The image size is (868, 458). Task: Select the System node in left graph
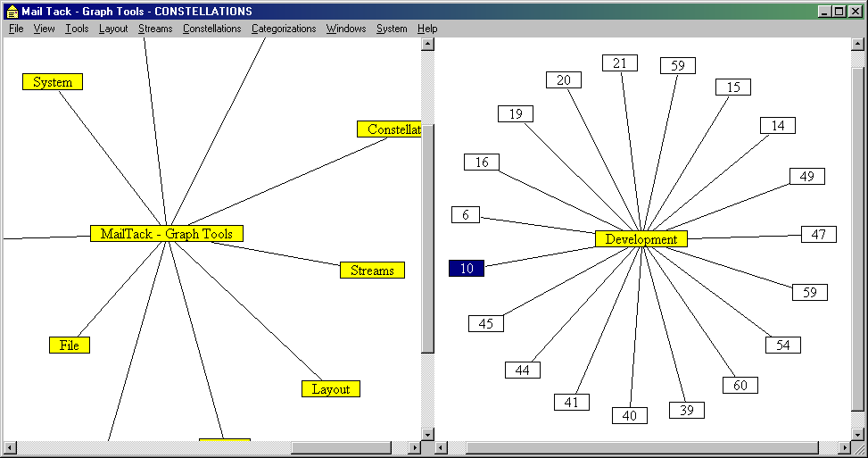[x=53, y=82]
